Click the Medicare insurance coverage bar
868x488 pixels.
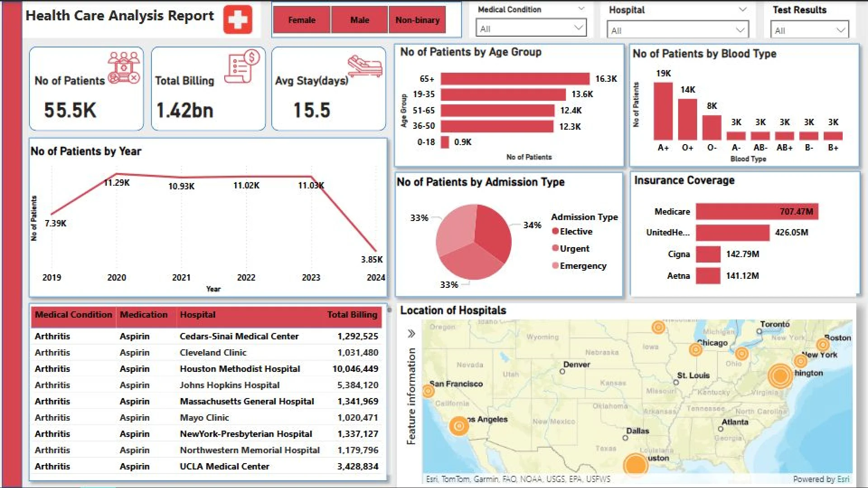(x=756, y=211)
